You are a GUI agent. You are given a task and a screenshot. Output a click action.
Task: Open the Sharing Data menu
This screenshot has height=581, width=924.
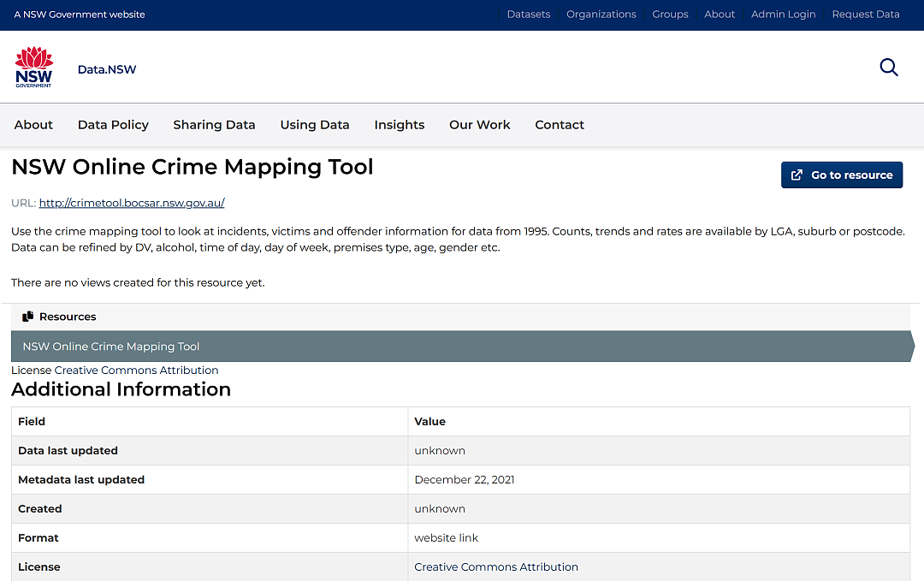click(x=214, y=125)
